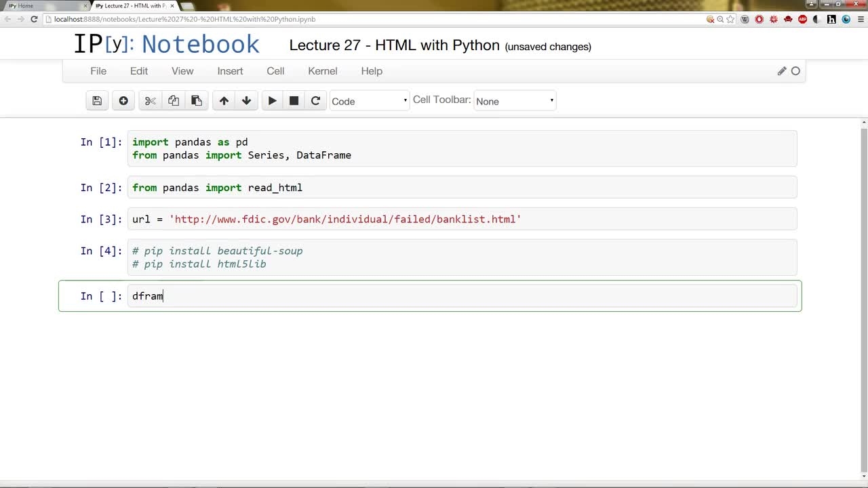This screenshot has width=868, height=488.
Task: Interrupt the kernel with the stop icon
Action: click(294, 101)
